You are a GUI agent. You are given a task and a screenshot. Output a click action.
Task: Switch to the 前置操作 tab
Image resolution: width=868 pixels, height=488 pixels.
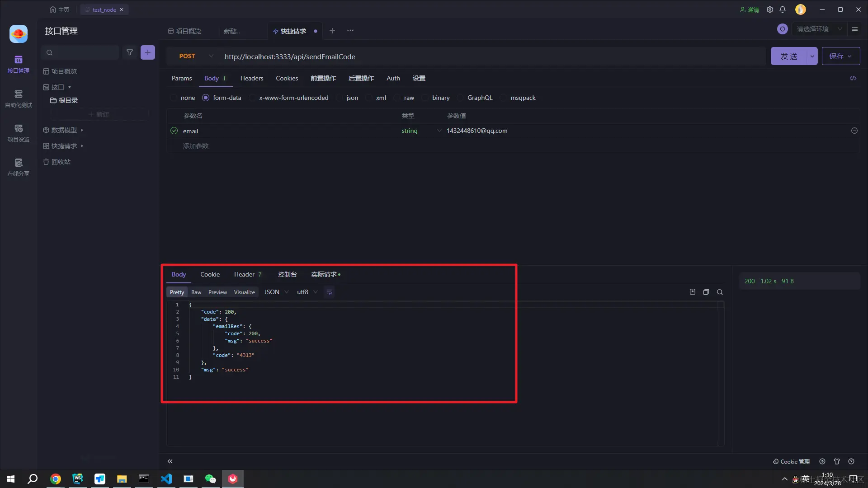[323, 78]
